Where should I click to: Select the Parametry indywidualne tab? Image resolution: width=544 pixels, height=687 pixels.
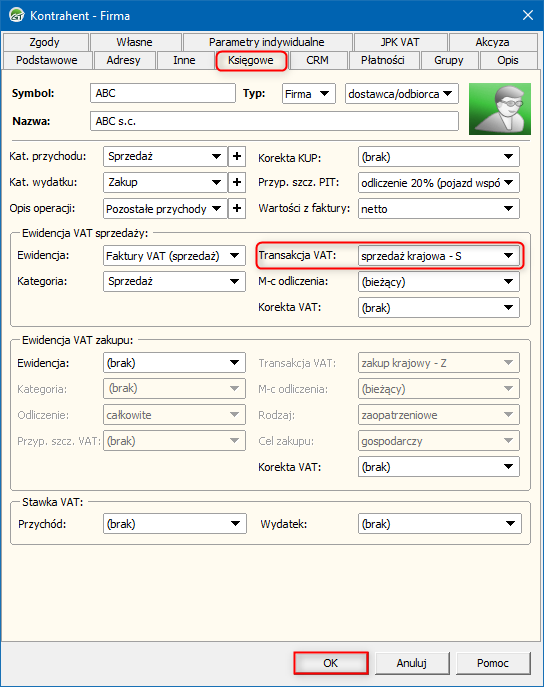click(267, 42)
